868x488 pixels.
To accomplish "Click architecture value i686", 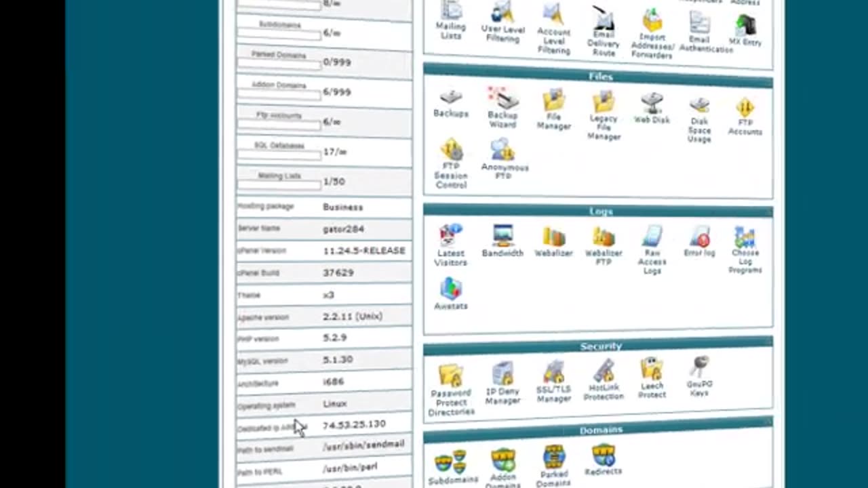I will click(333, 382).
